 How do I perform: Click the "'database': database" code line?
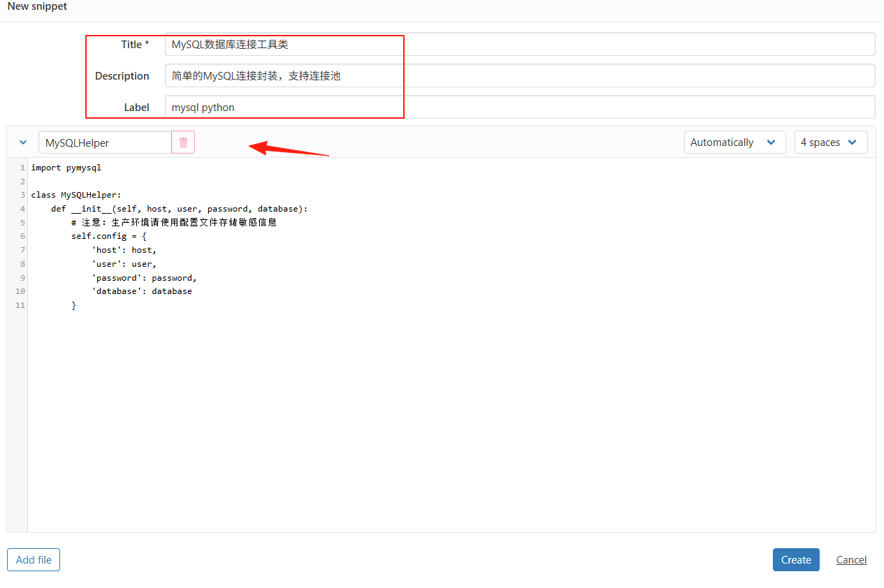pyautogui.click(x=142, y=291)
